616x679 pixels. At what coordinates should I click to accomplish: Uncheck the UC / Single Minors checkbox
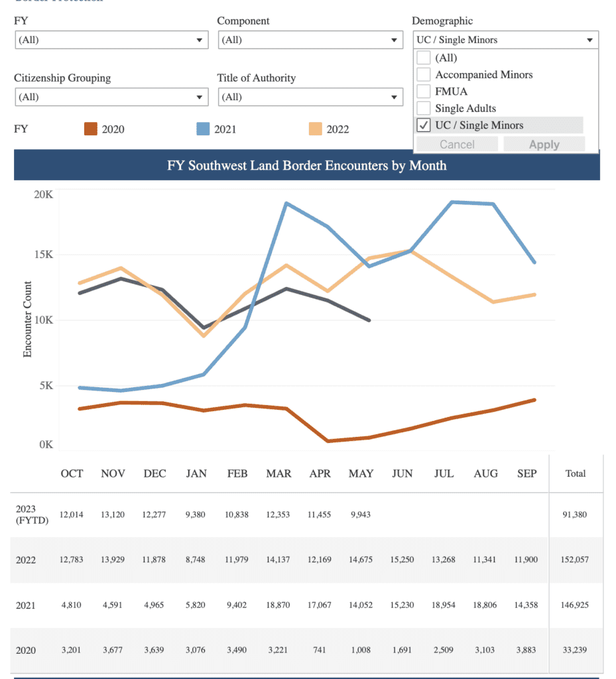click(424, 125)
